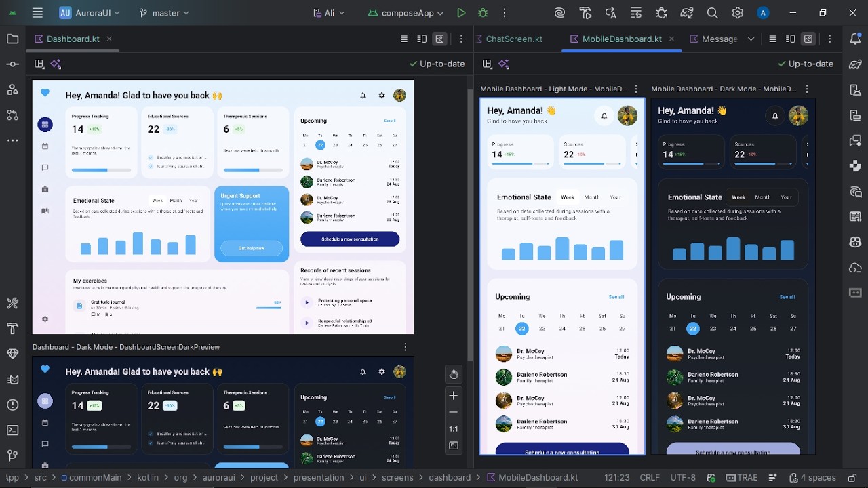The height and width of the screenshot is (488, 868).
Task: Open Search Everywhere magnifier
Action: pyautogui.click(x=712, y=13)
